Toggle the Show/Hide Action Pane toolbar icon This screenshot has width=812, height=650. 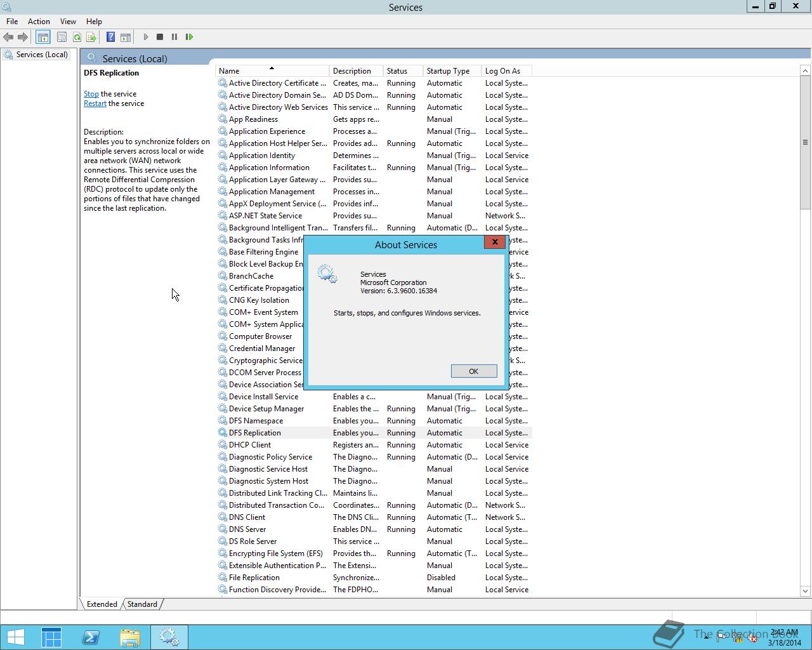pos(126,37)
